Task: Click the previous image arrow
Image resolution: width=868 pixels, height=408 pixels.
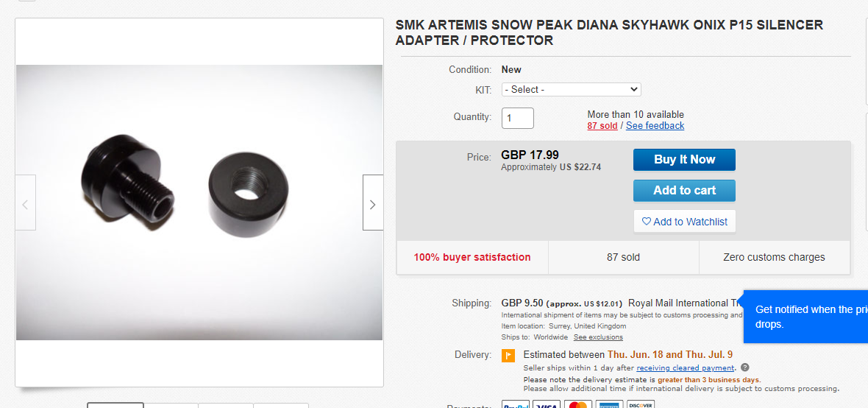Action: click(25, 203)
